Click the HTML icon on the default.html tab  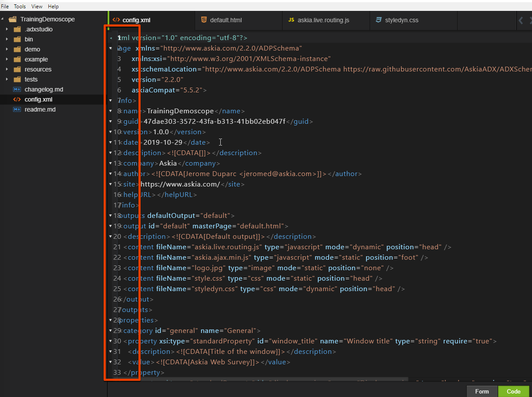coord(204,20)
